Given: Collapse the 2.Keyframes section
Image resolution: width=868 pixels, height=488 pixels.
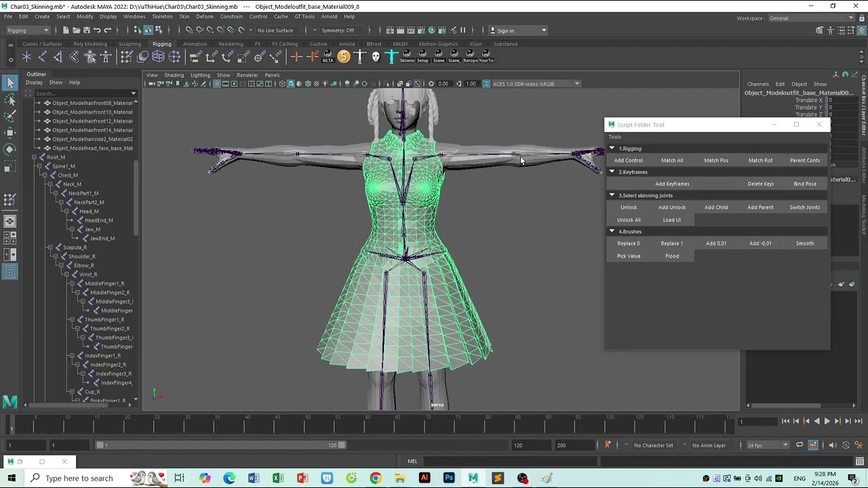Looking at the screenshot, I should click(x=612, y=172).
